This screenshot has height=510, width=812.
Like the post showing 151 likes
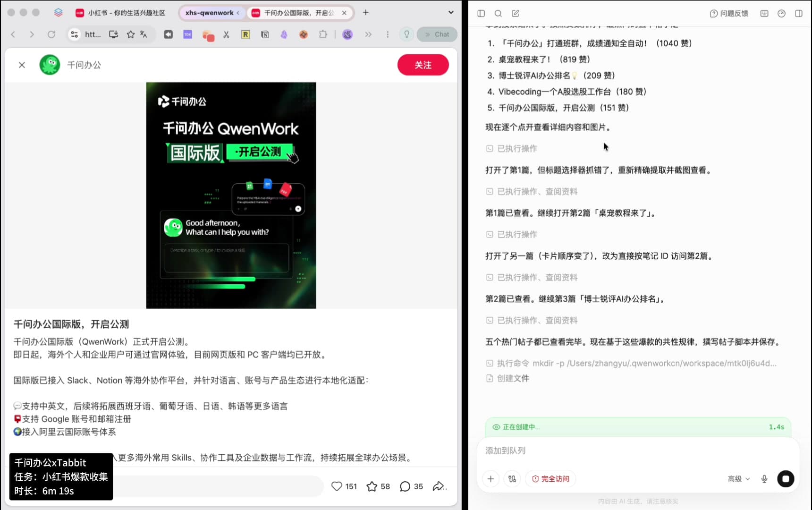tap(344, 486)
